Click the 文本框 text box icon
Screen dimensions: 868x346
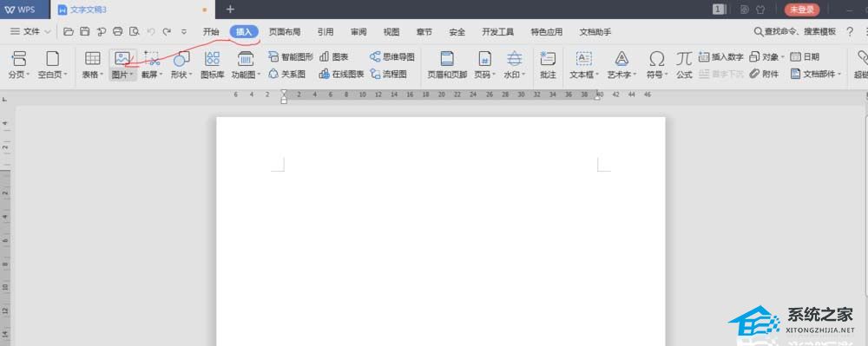pyautogui.click(x=583, y=58)
